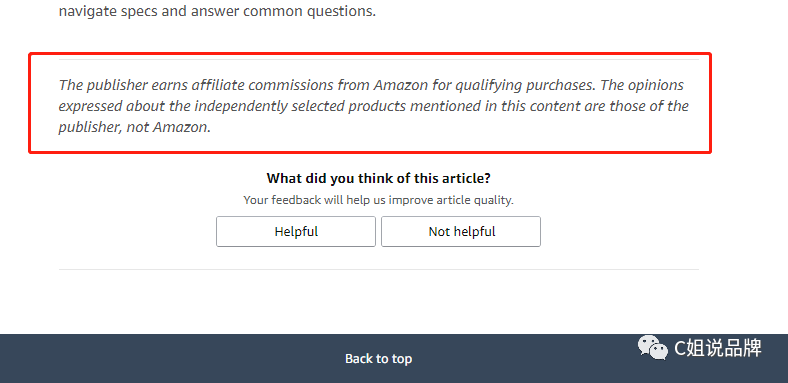Screen dimensions: 788x383
Task: Click the WeChat logo icon in watermark
Action: pos(653,347)
